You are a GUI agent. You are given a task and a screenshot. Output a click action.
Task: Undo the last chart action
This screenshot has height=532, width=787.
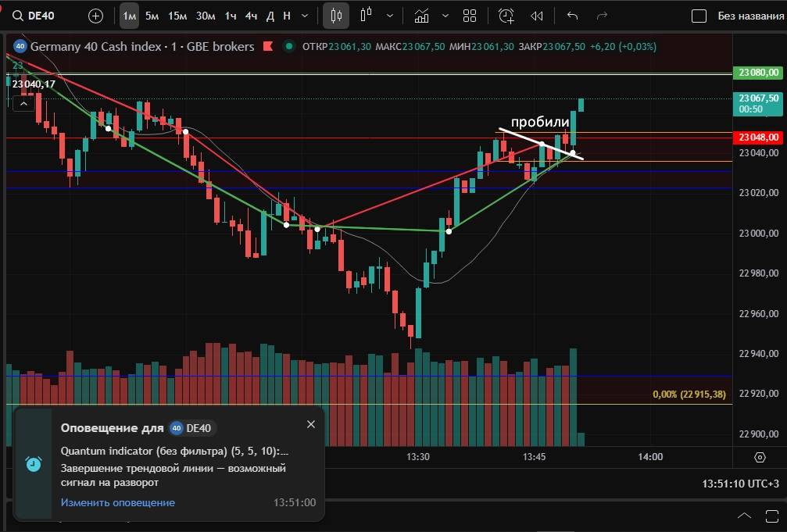coord(572,16)
